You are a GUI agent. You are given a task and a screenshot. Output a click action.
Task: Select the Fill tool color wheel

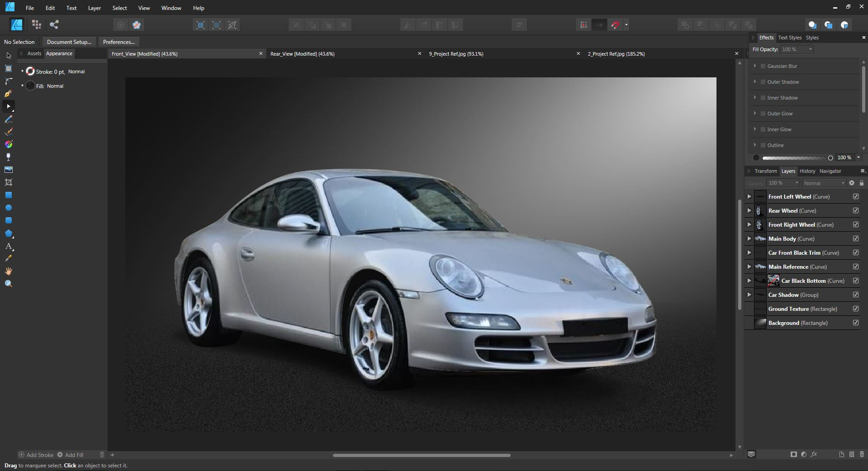[9, 144]
